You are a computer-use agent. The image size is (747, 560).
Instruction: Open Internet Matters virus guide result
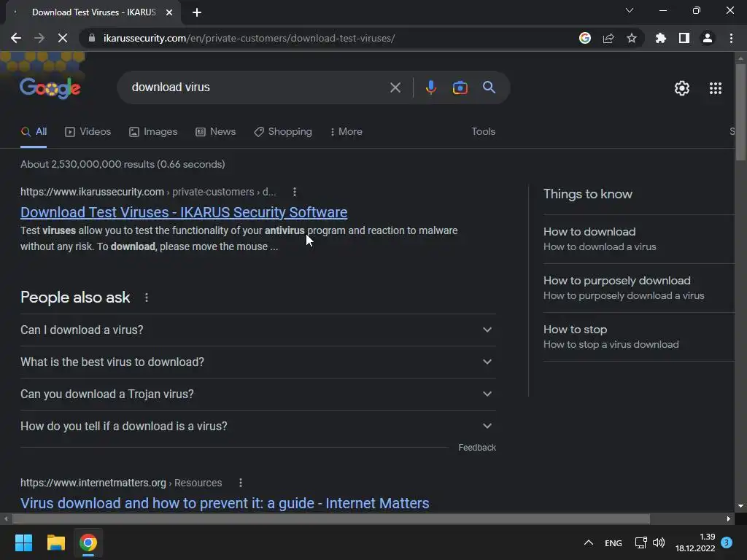coord(225,503)
